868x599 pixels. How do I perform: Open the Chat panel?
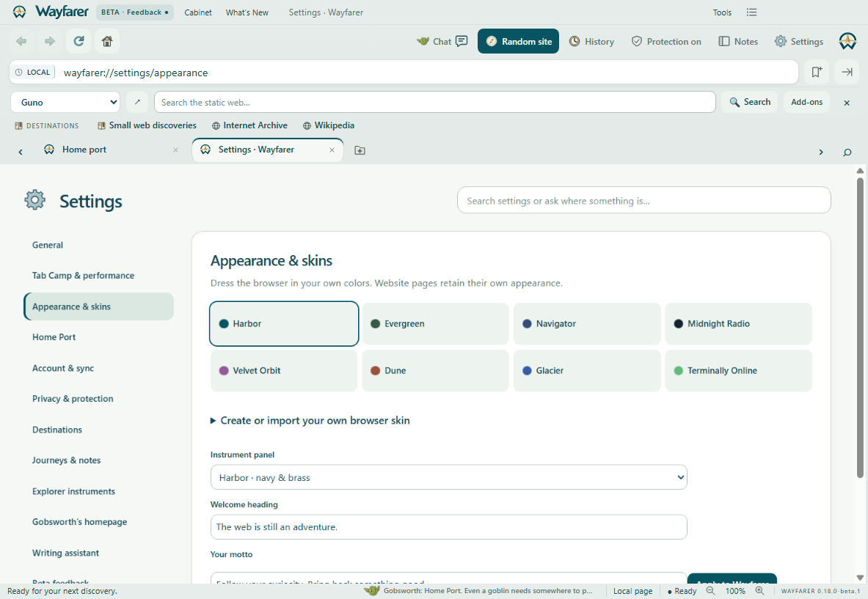coord(442,42)
